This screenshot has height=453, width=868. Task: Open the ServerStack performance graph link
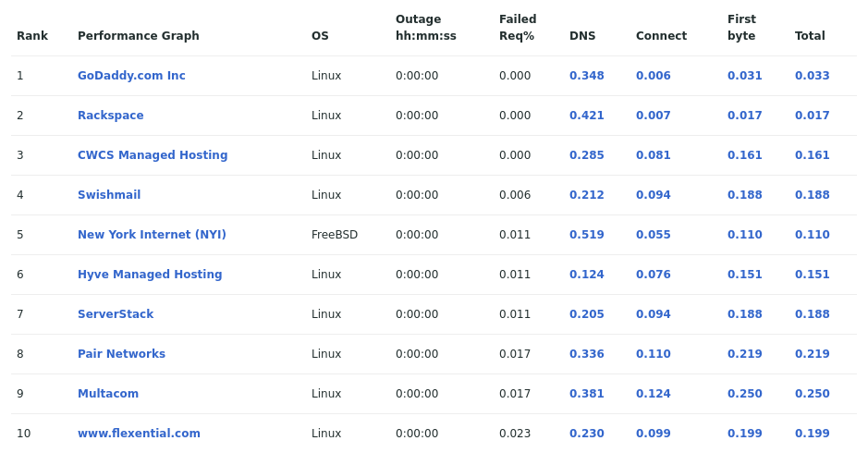[116, 314]
